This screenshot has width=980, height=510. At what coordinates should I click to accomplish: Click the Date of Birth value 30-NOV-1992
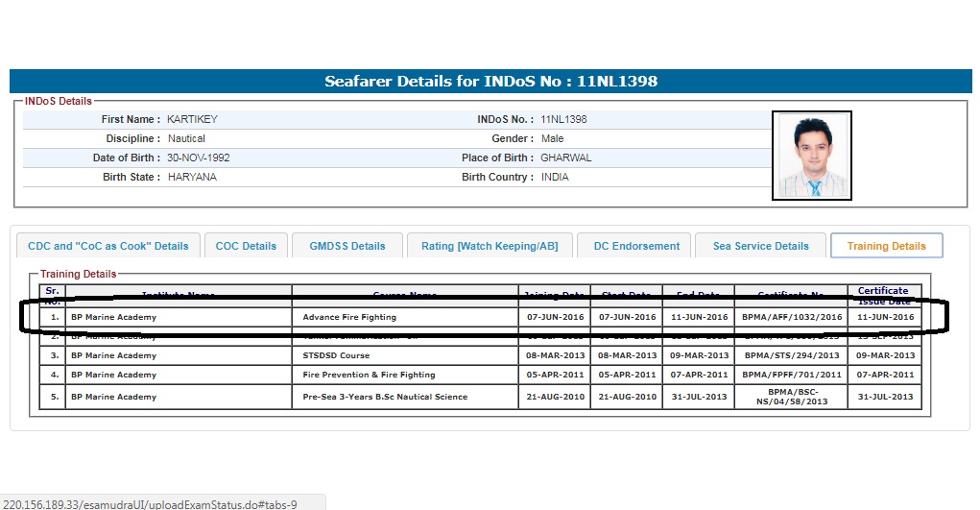(198, 158)
